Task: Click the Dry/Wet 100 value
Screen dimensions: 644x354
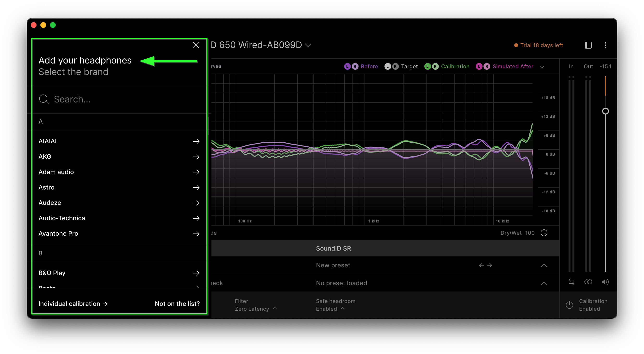Action: point(530,233)
